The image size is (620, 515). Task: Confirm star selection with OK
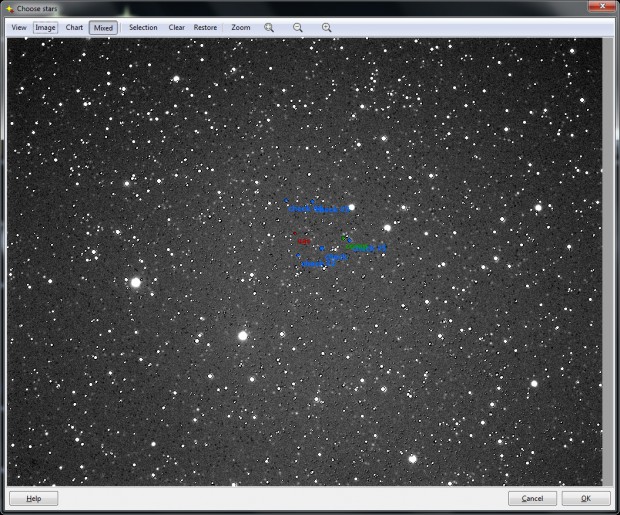pyautogui.click(x=586, y=498)
